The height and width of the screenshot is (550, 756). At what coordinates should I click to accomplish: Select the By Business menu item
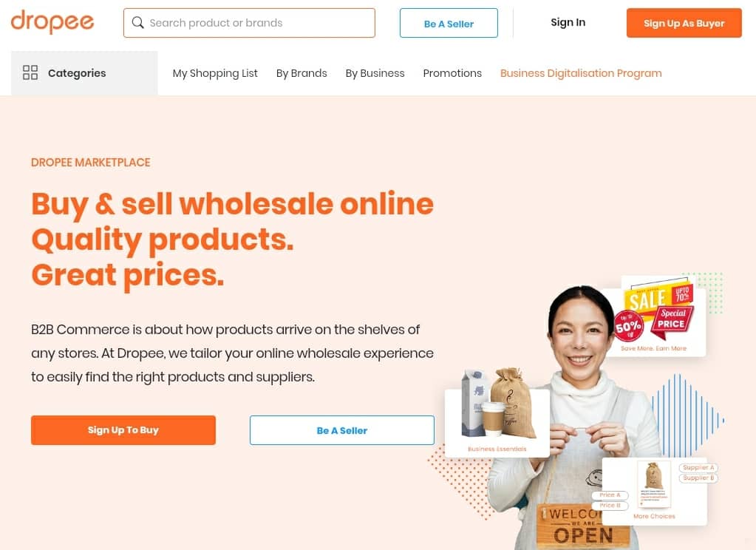pos(375,73)
